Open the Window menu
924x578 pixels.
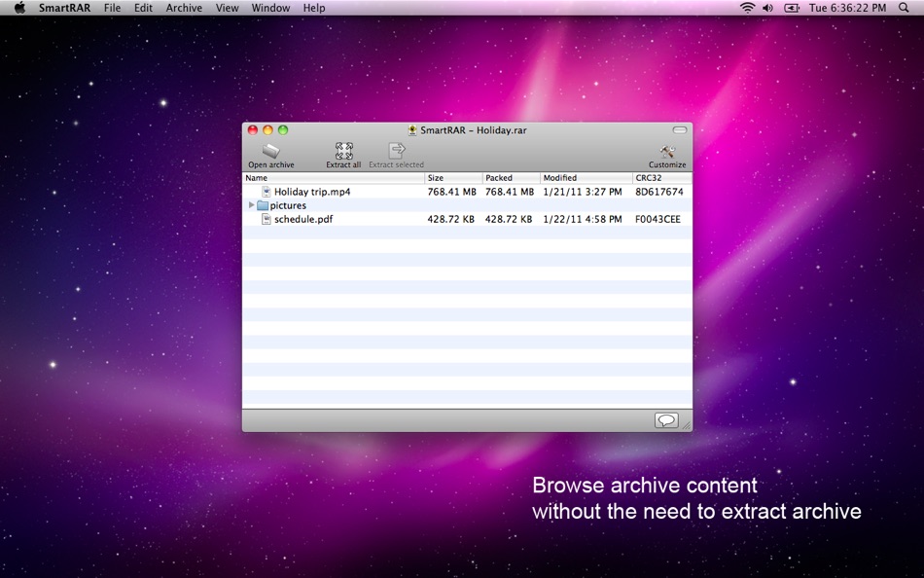[270, 8]
